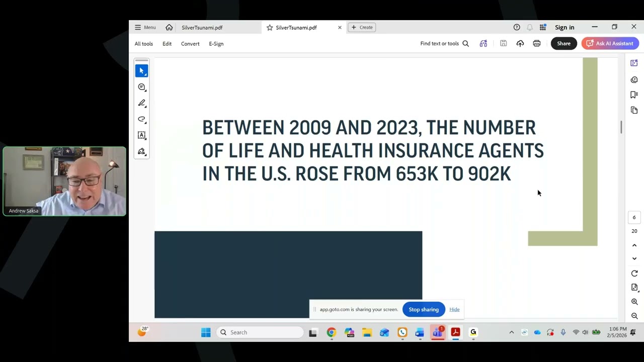Open the volume speaker tray icon
644x362 pixels.
pyautogui.click(x=585, y=332)
